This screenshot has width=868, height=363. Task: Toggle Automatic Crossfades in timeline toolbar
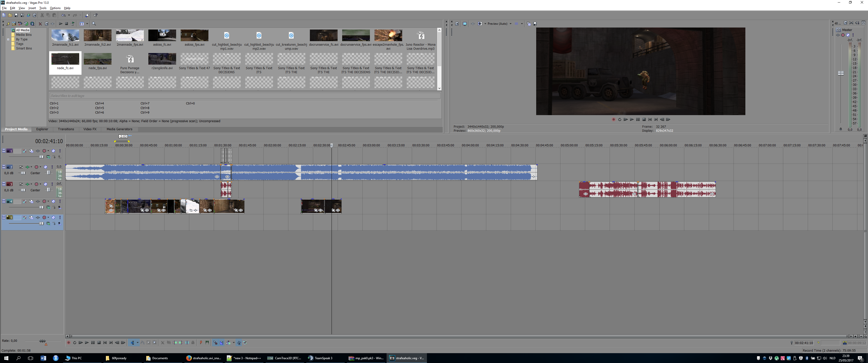coord(221,343)
